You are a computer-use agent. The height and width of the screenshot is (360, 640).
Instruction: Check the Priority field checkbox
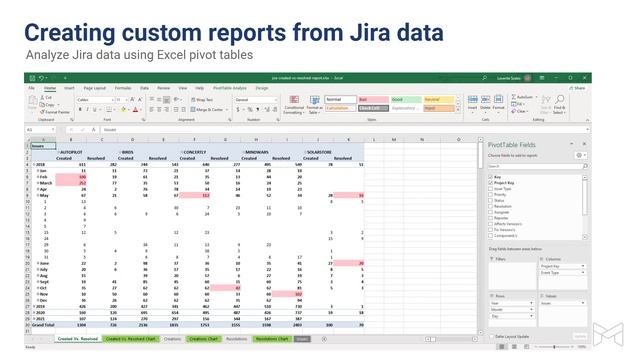(x=491, y=195)
